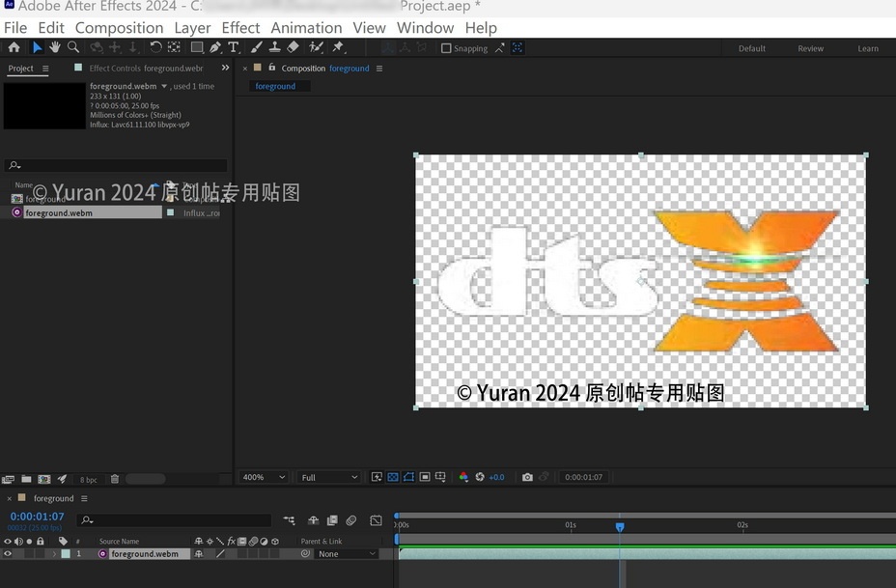Select the Brush tool
This screenshot has height=588, width=896.
point(257,47)
